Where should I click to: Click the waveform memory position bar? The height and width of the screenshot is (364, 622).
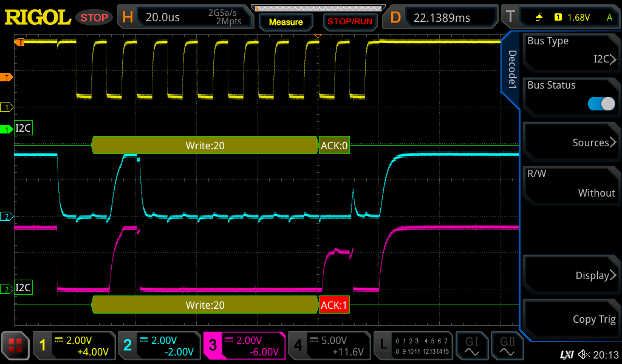(318, 8)
